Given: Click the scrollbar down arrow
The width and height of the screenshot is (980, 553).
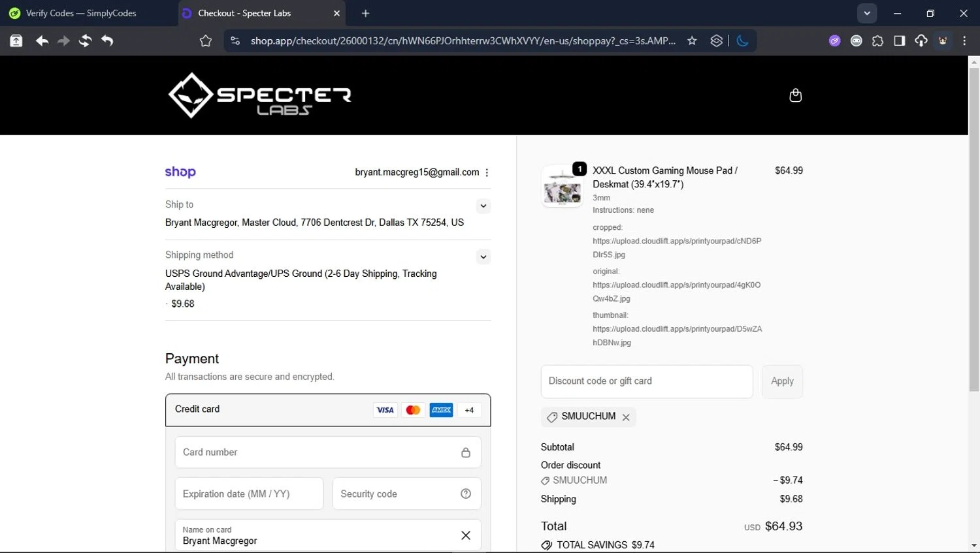Looking at the screenshot, I should coord(974,546).
